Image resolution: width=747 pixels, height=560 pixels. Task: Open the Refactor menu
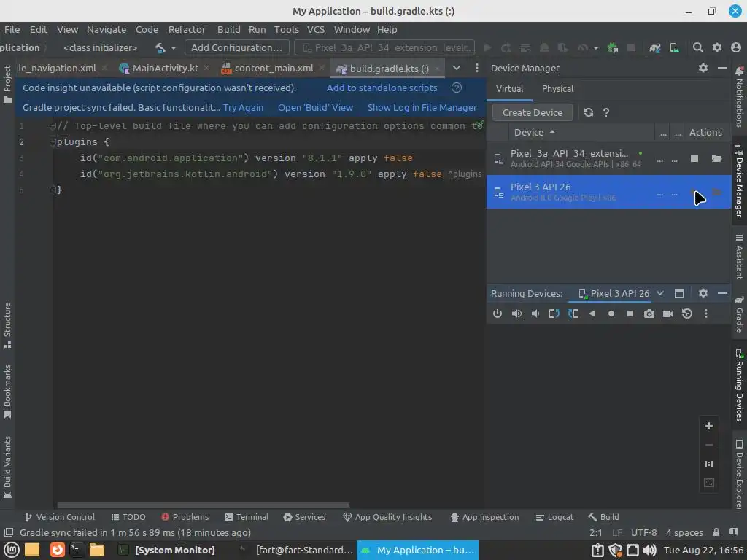click(187, 29)
